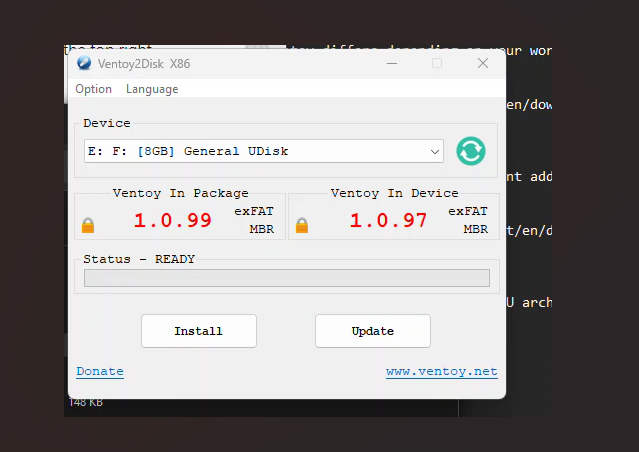
Task: Click device version 1.0.97 text
Action: tap(388, 220)
